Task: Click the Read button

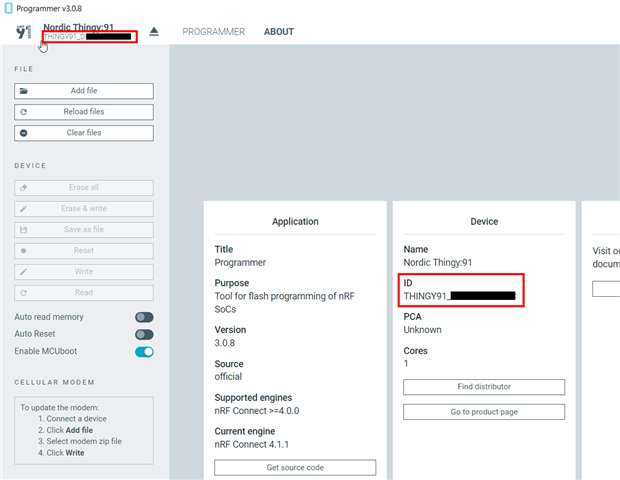Action: (84, 293)
